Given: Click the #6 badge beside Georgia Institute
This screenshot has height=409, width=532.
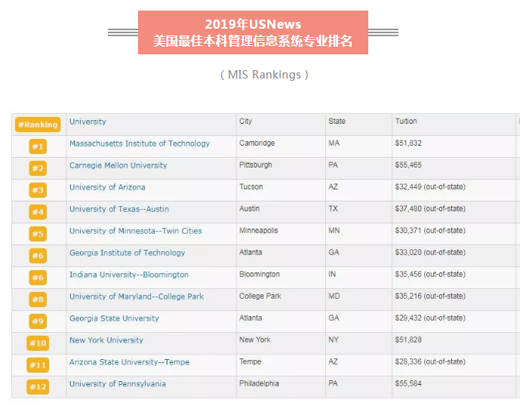Looking at the screenshot, I should 38,256.
